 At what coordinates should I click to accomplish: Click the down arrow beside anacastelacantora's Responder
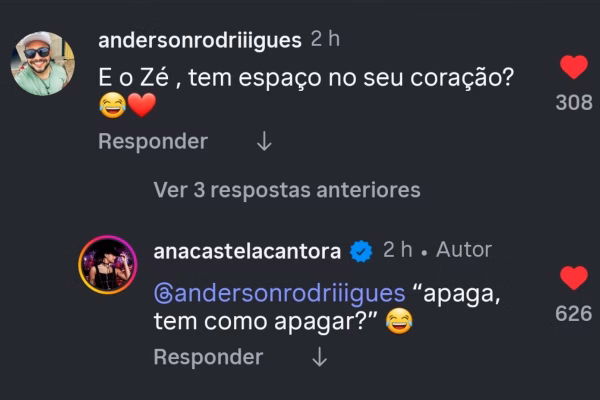(x=319, y=357)
